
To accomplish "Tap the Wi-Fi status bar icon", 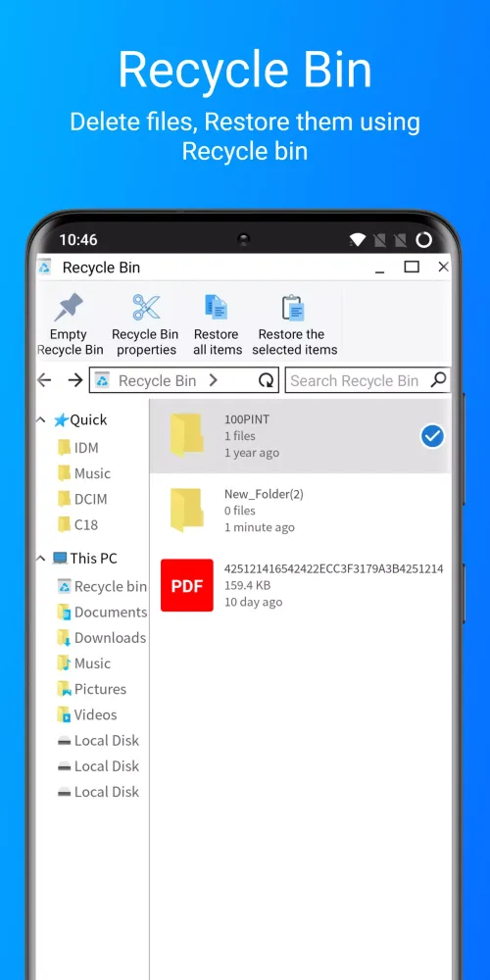I will click(358, 239).
